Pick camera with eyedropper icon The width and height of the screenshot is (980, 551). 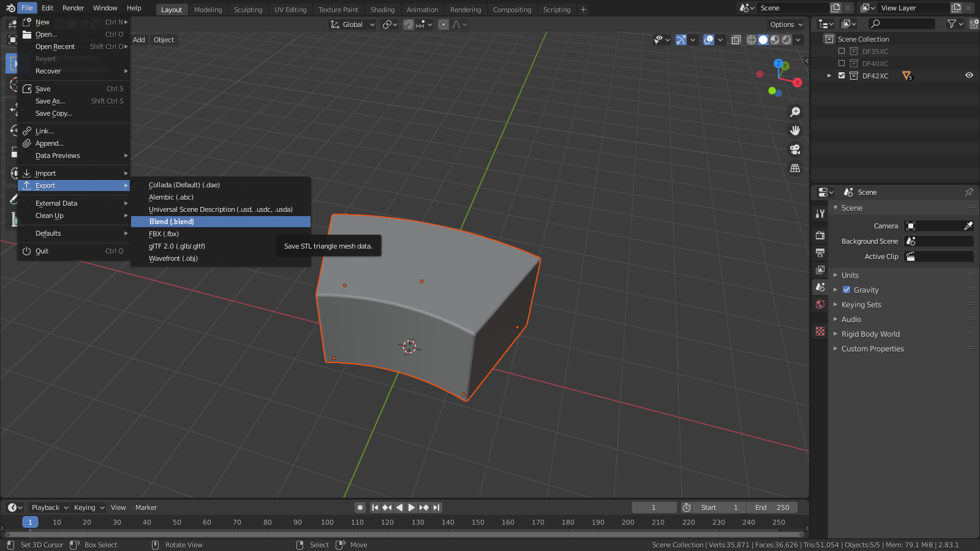968,226
